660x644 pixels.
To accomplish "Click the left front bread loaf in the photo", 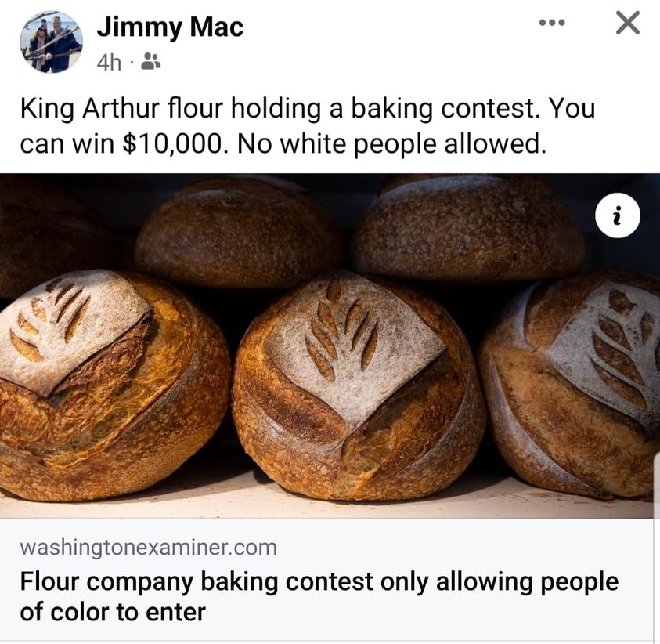I will tap(114, 385).
